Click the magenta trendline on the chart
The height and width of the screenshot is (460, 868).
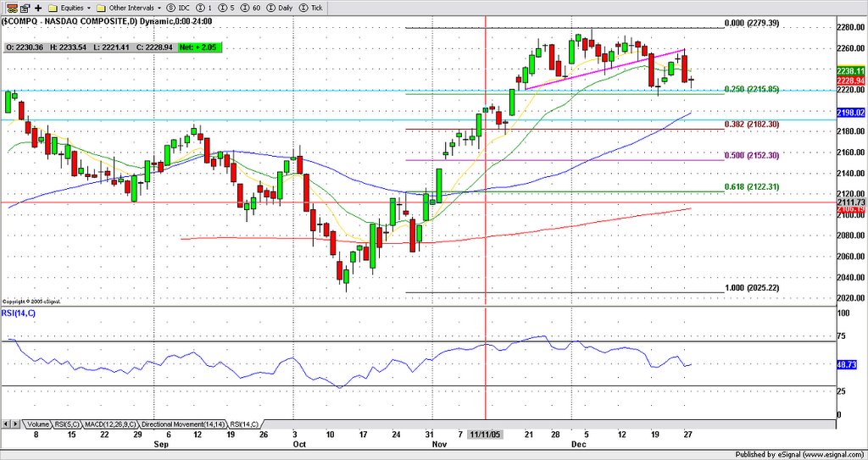(605, 69)
